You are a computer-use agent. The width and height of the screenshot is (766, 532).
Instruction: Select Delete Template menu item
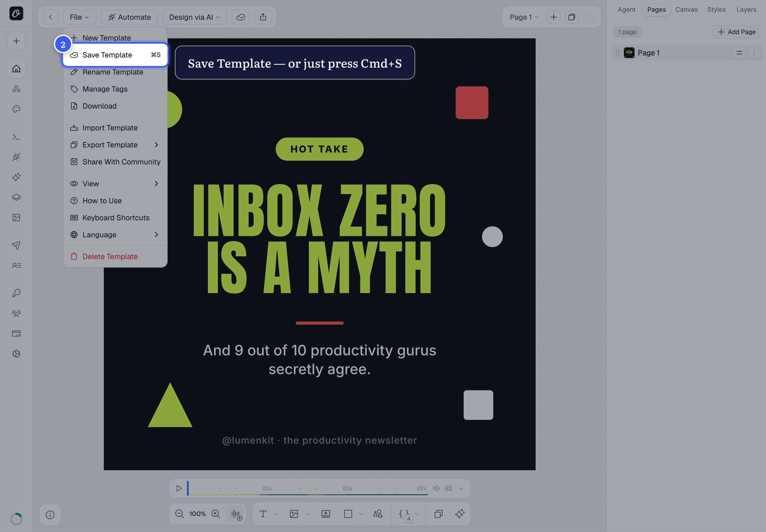tap(115, 257)
